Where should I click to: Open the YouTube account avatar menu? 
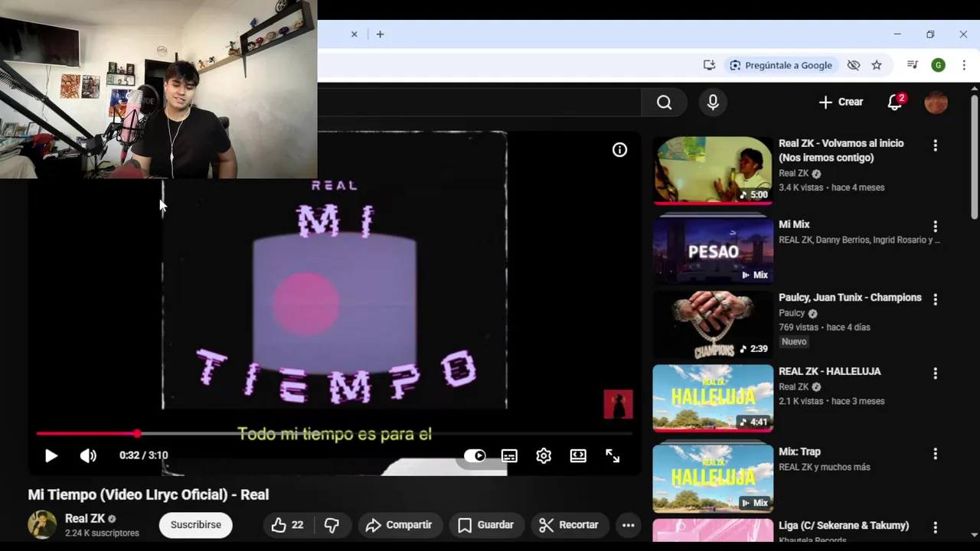pos(936,103)
